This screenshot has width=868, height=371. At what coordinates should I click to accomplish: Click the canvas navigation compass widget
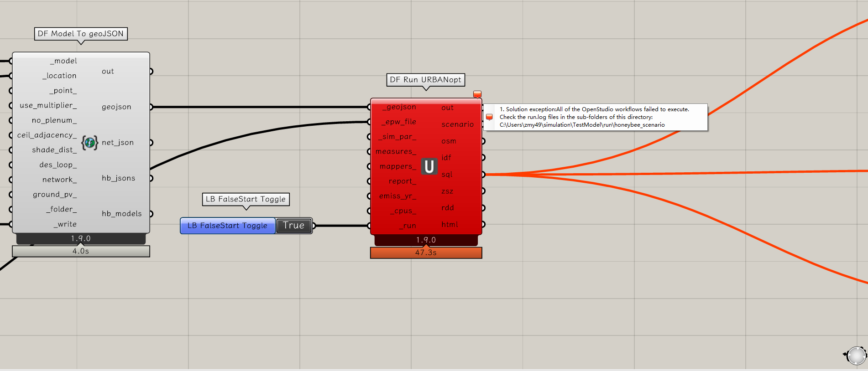pyautogui.click(x=856, y=355)
